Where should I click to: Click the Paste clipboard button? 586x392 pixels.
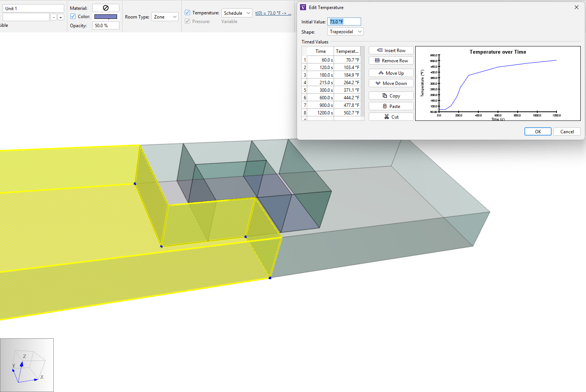point(391,106)
